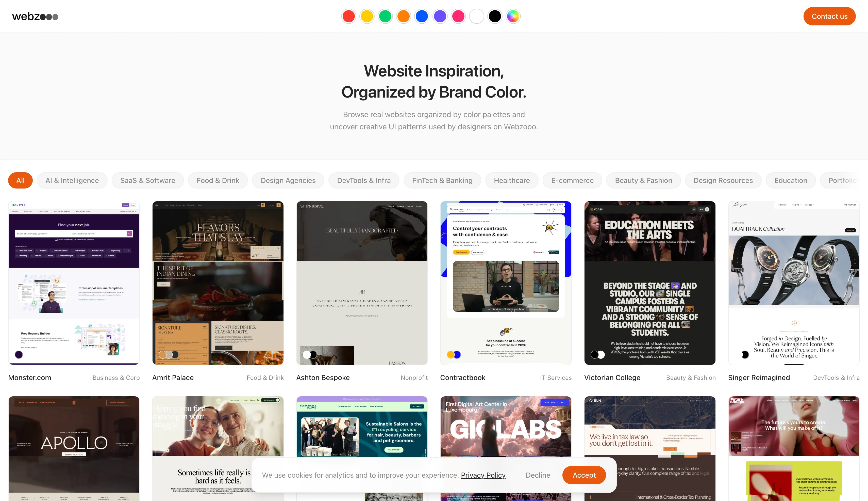Switch to AI & Intelligence category
The width and height of the screenshot is (868, 501).
tap(72, 180)
